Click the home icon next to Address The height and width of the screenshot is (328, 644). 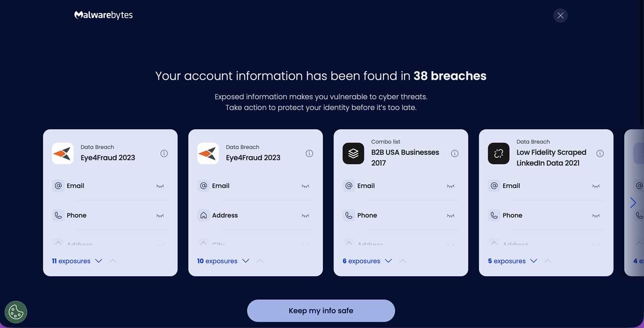203,215
